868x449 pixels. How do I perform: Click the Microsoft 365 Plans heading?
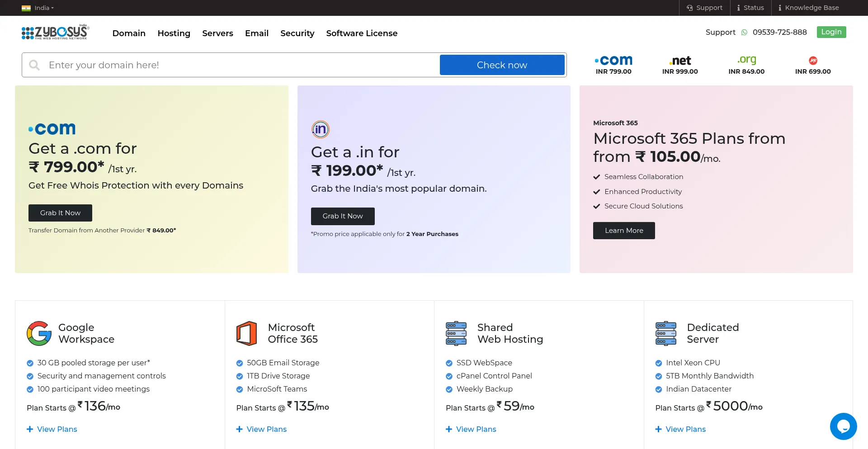point(689,147)
